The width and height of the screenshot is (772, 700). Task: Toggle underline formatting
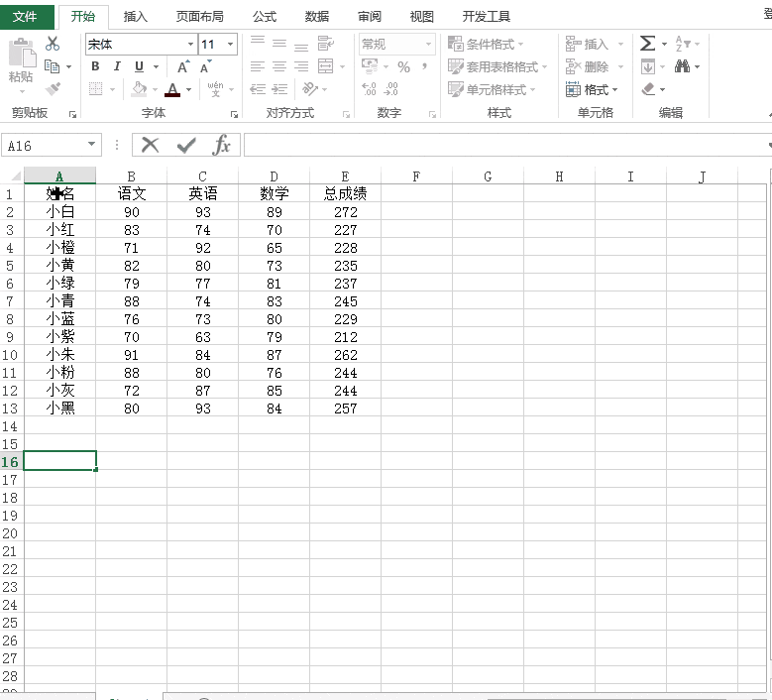[140, 66]
